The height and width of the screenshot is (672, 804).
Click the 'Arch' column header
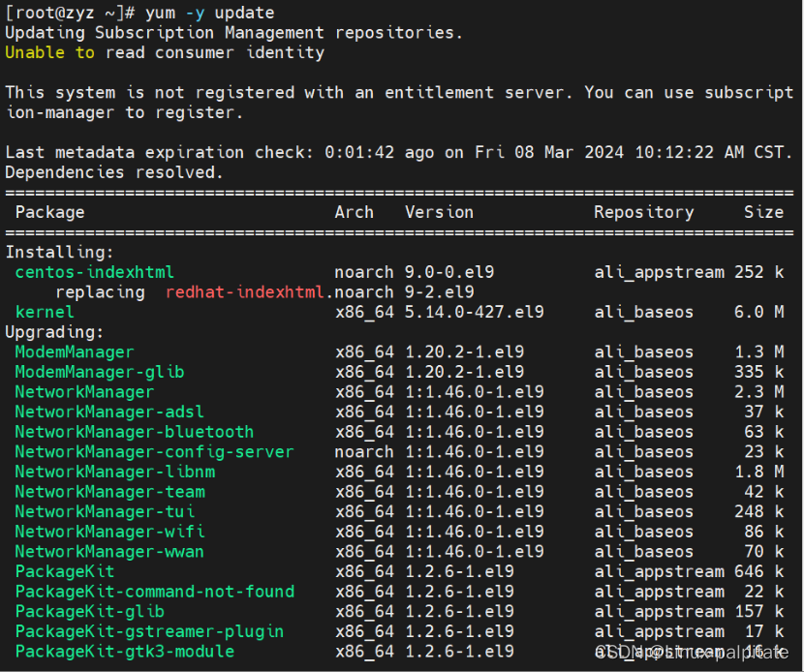355,213
